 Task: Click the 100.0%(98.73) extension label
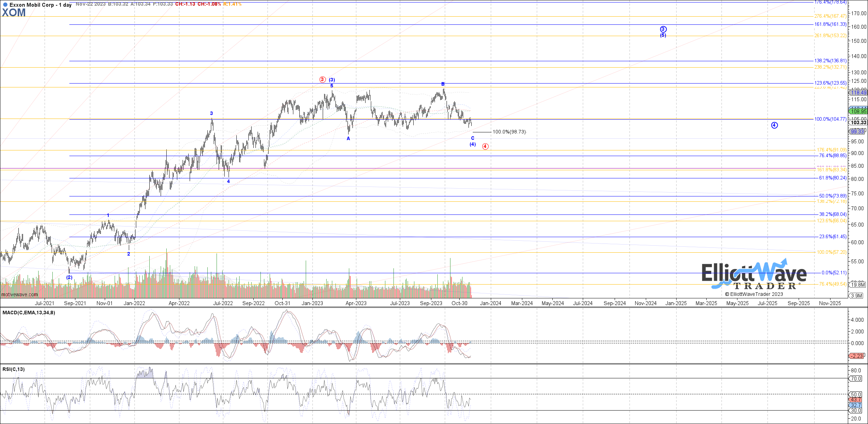tap(509, 132)
